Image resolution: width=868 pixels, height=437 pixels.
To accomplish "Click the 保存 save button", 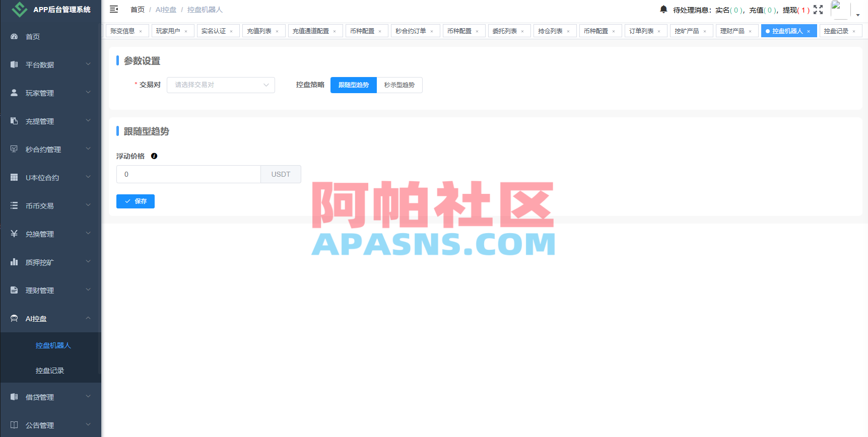I will tap(136, 201).
